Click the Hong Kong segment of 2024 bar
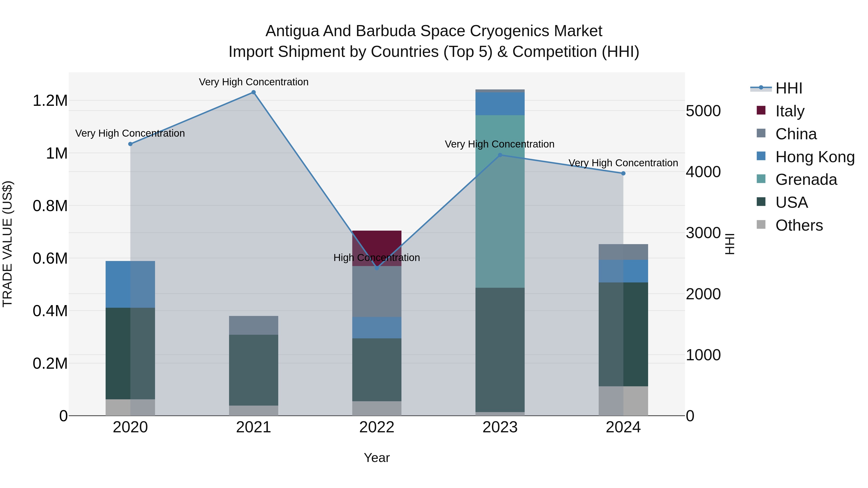This screenshot has width=868, height=488. point(623,271)
